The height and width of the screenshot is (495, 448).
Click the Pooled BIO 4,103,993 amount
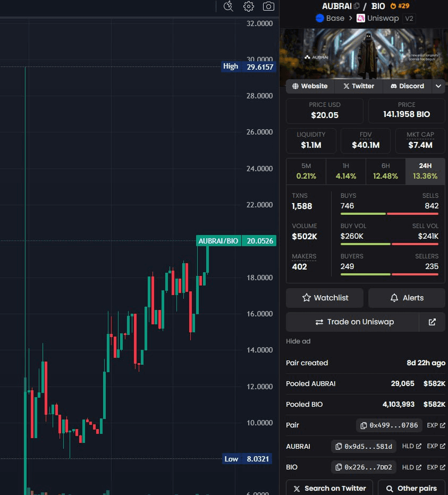[x=399, y=405]
